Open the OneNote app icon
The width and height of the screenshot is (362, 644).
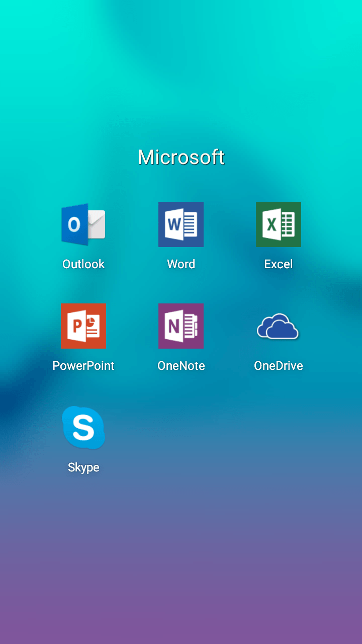[181, 326]
